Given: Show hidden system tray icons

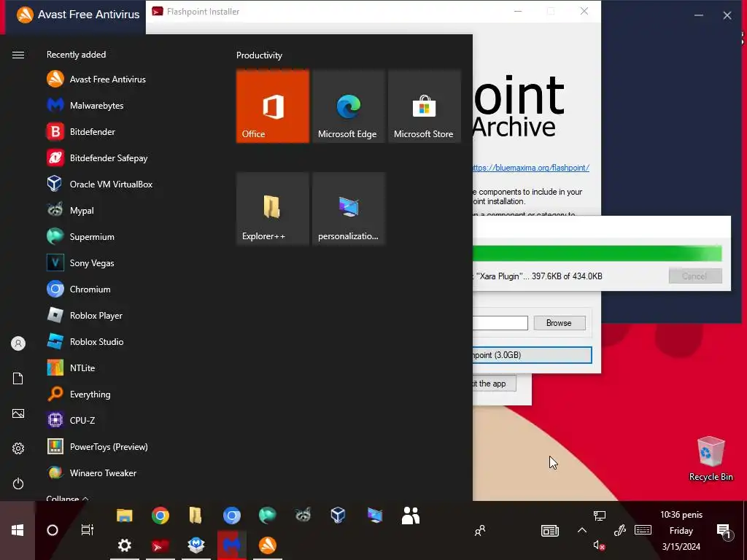Looking at the screenshot, I should 581,530.
